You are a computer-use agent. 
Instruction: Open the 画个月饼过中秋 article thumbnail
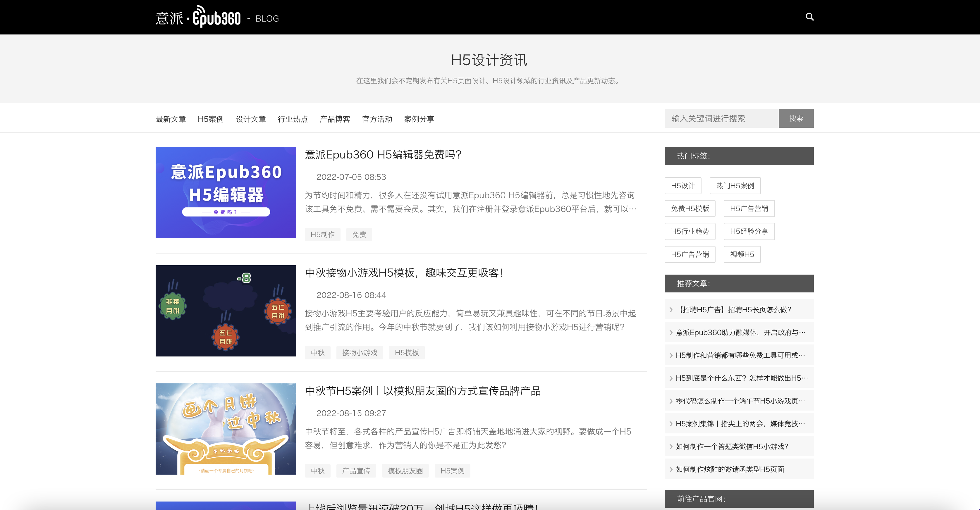[226, 429]
